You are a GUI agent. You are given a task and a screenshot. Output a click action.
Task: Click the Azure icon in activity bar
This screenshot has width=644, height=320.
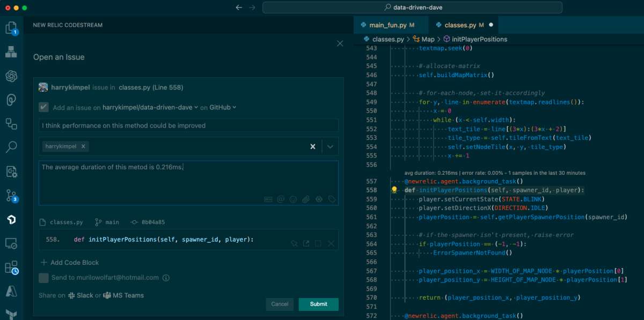pyautogui.click(x=11, y=291)
